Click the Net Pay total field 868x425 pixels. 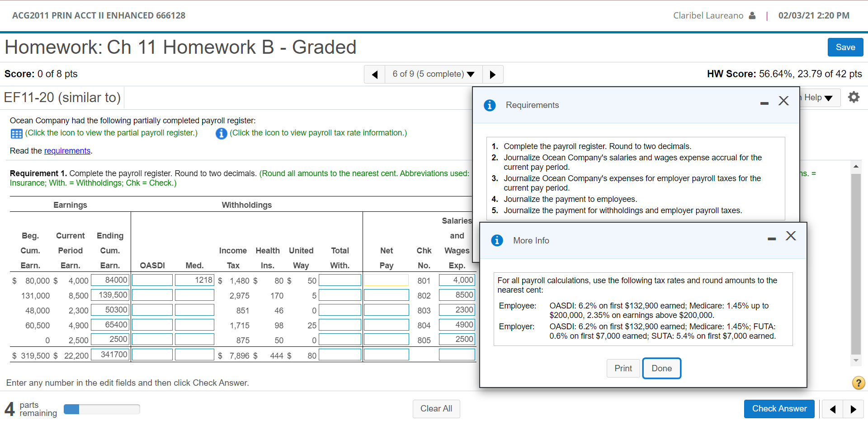click(386, 355)
